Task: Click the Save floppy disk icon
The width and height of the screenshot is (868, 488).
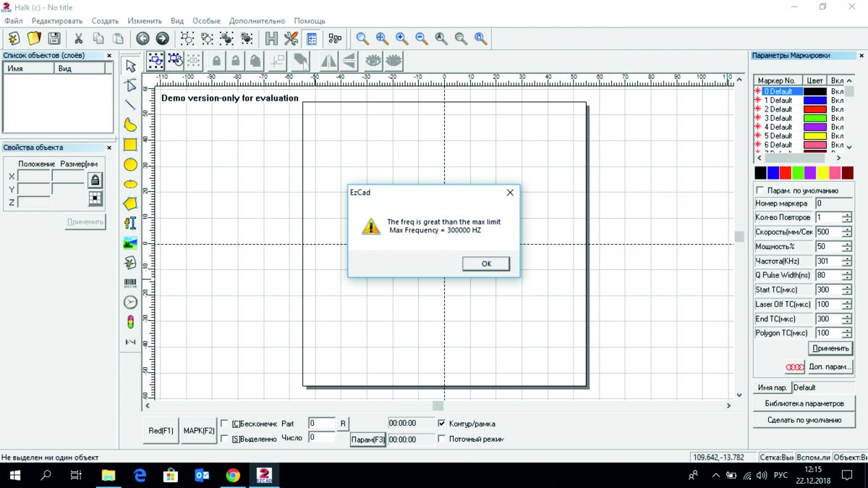Action: point(54,38)
